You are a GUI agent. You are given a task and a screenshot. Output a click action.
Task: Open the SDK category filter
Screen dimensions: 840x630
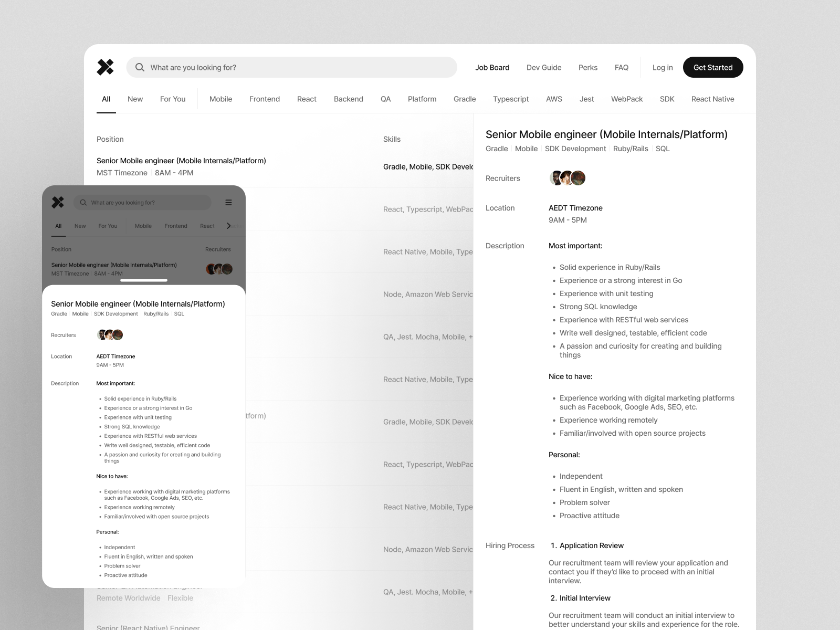click(667, 99)
